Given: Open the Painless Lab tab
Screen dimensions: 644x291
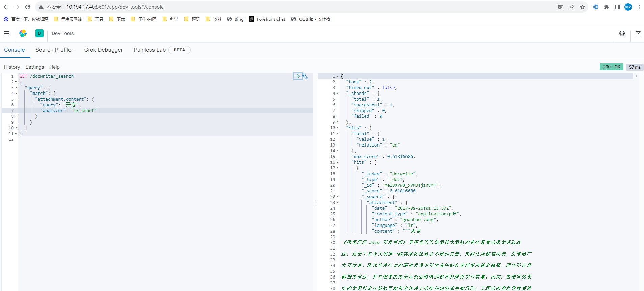Looking at the screenshot, I should (150, 50).
